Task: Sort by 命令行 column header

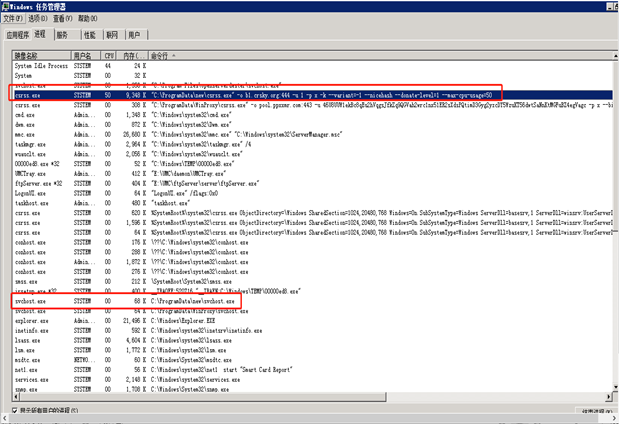Action: click(160, 56)
